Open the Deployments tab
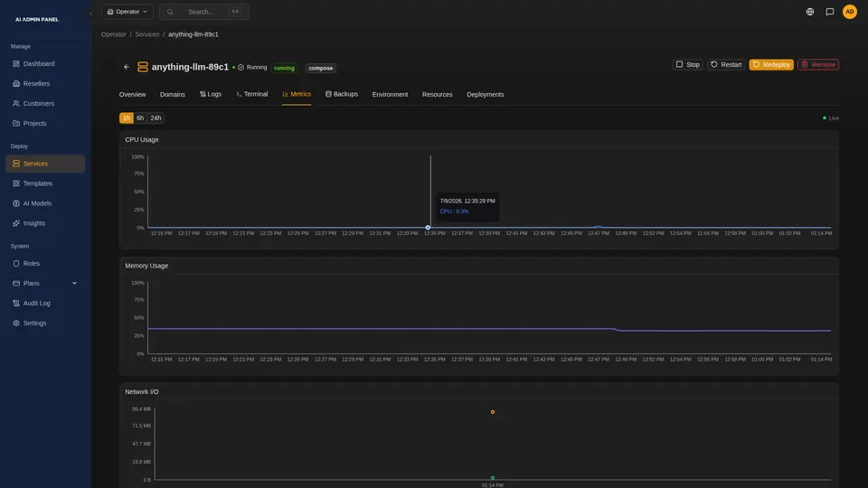Image resolution: width=868 pixels, height=488 pixels. 485,95
